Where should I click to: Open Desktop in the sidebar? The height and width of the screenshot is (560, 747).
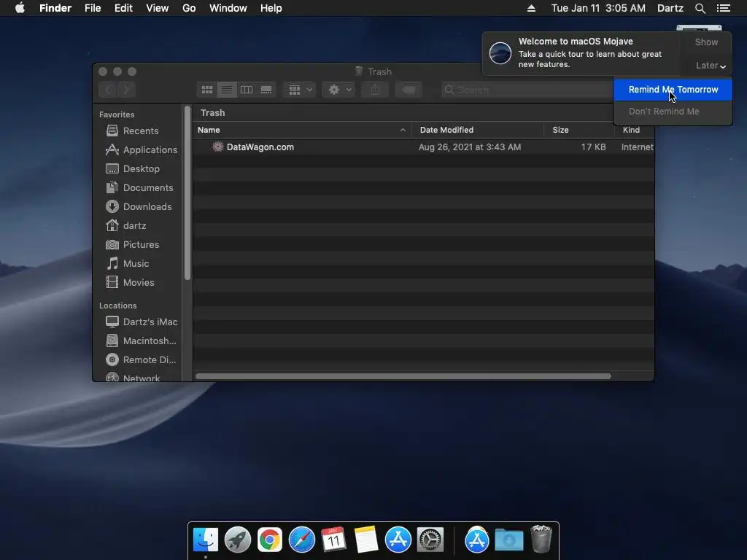click(133, 168)
